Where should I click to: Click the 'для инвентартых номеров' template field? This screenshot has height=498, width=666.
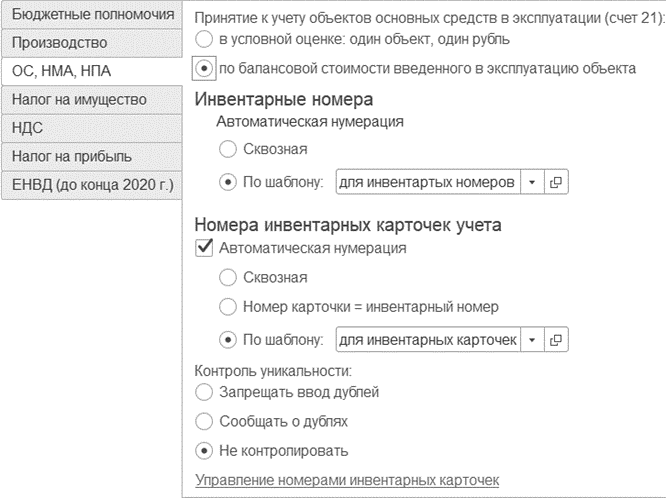(428, 182)
